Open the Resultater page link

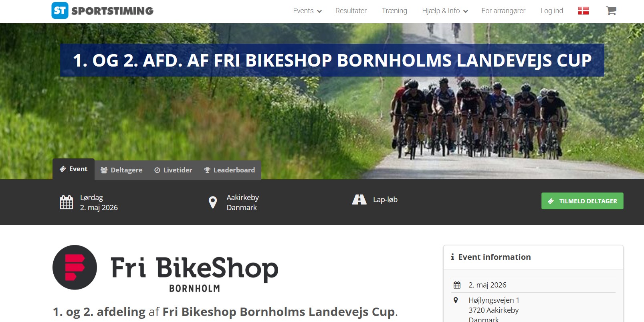click(x=351, y=11)
